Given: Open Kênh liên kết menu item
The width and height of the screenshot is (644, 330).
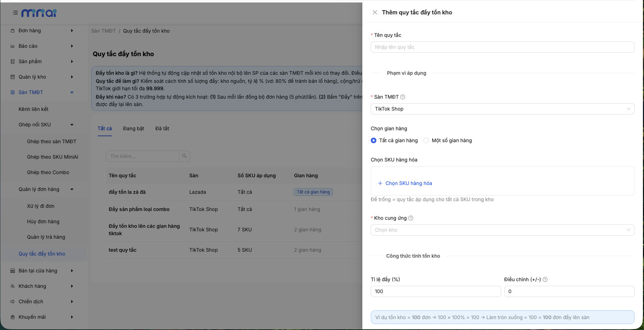Looking at the screenshot, I should coord(33,109).
